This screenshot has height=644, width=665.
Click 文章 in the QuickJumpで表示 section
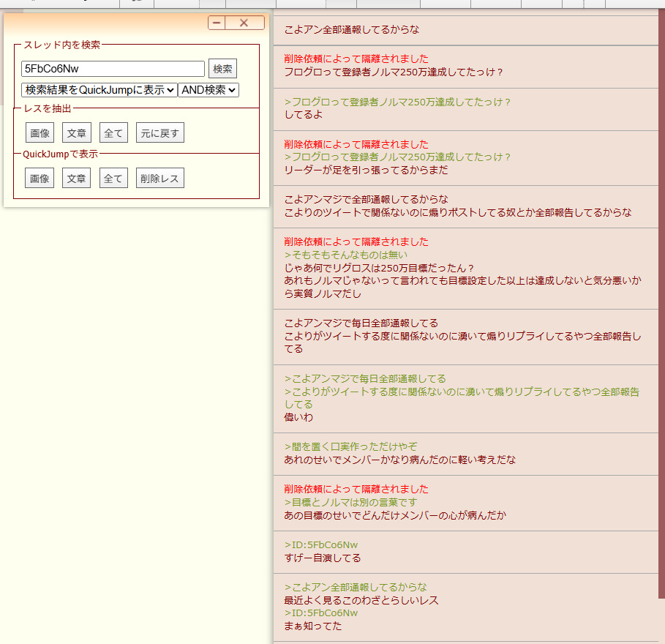pyautogui.click(x=76, y=178)
